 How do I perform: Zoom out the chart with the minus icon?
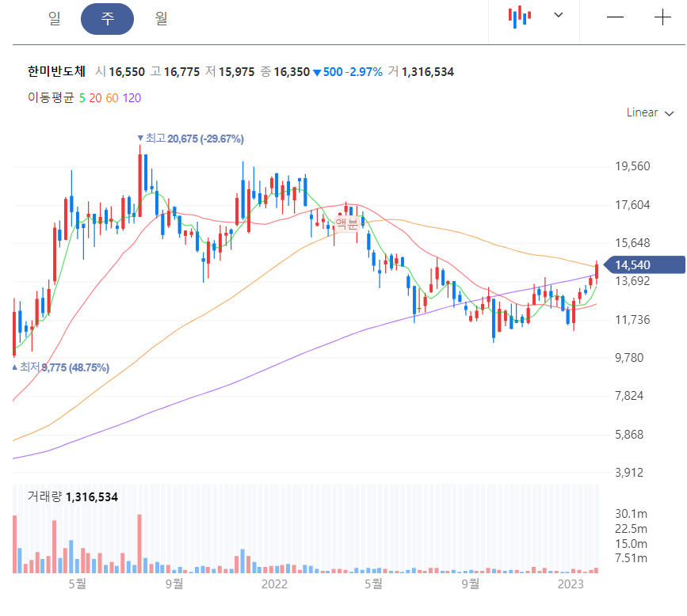pyautogui.click(x=615, y=17)
